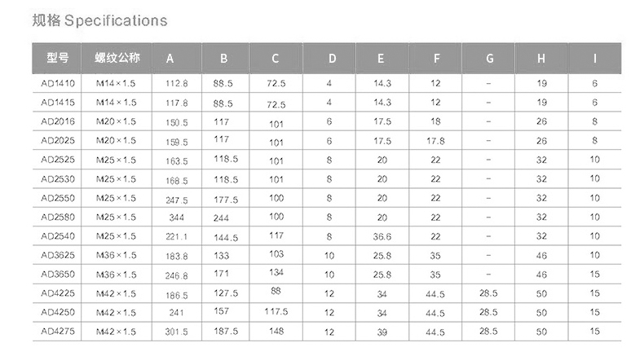Select value 221.1 in AD2540 row
This screenshot has width=644, height=356.
(177, 237)
